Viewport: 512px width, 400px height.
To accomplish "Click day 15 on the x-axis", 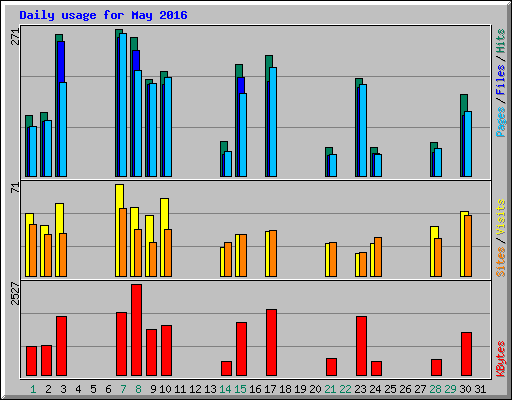I will pyautogui.click(x=240, y=389).
